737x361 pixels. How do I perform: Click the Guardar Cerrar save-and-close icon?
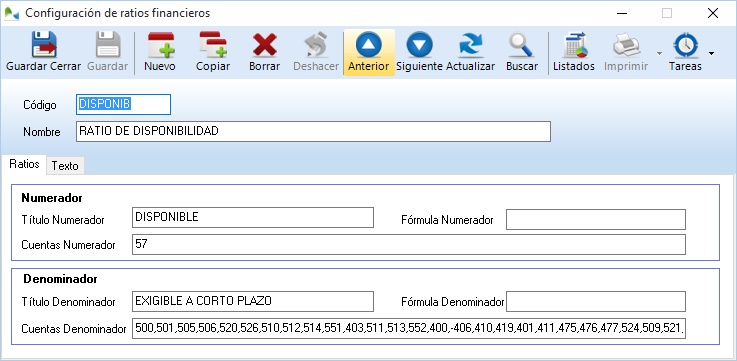pyautogui.click(x=44, y=45)
